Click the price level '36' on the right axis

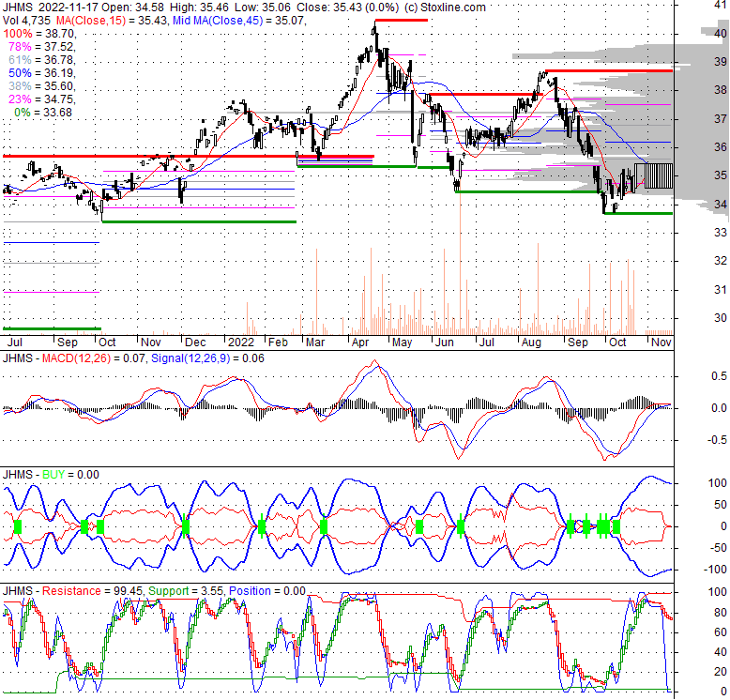pyautogui.click(x=721, y=147)
